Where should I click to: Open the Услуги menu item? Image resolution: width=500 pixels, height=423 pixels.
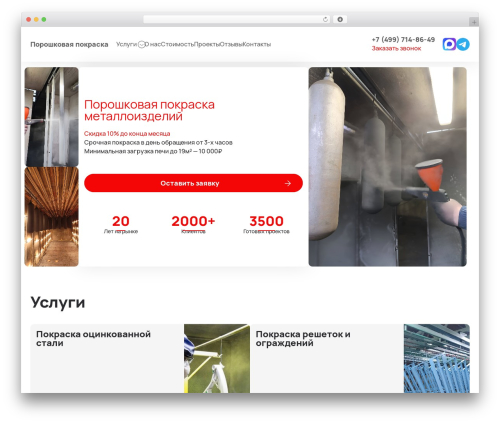pyautogui.click(x=126, y=44)
